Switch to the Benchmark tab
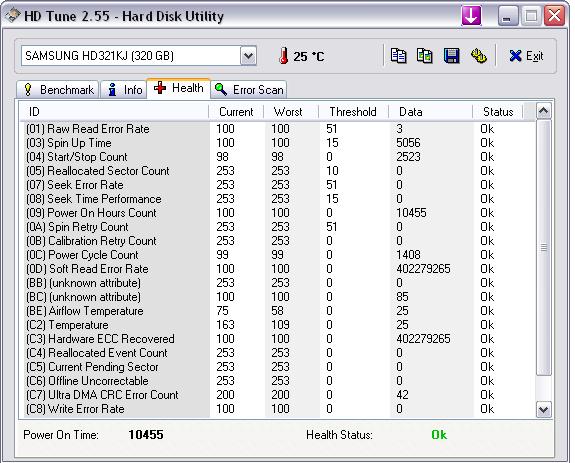This screenshot has height=463, width=575. coord(58,90)
